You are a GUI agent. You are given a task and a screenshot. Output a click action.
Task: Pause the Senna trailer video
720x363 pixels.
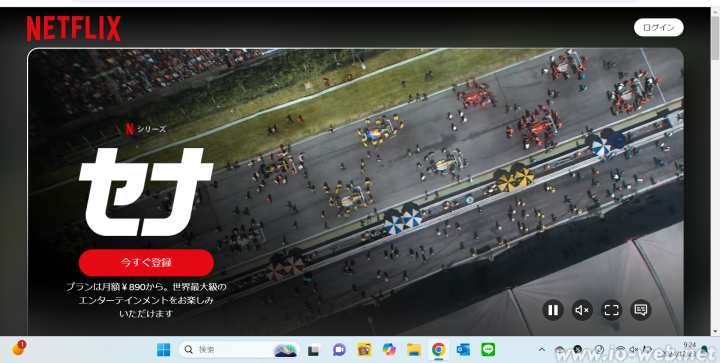[x=553, y=310]
